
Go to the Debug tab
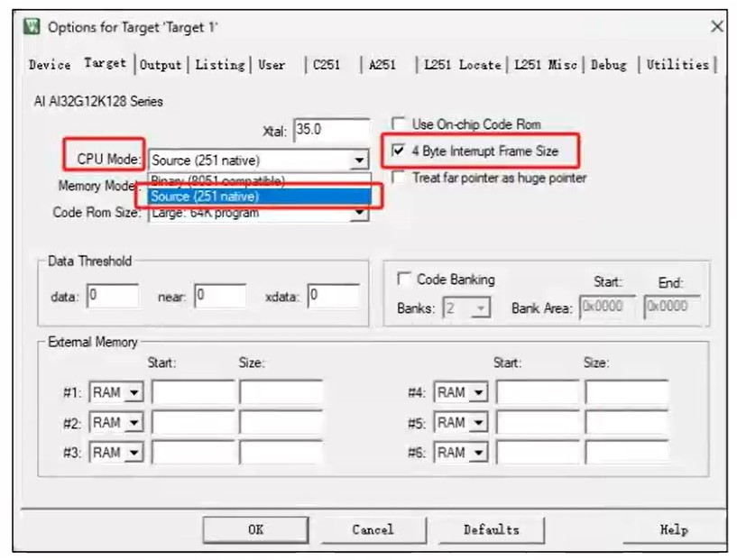(609, 65)
